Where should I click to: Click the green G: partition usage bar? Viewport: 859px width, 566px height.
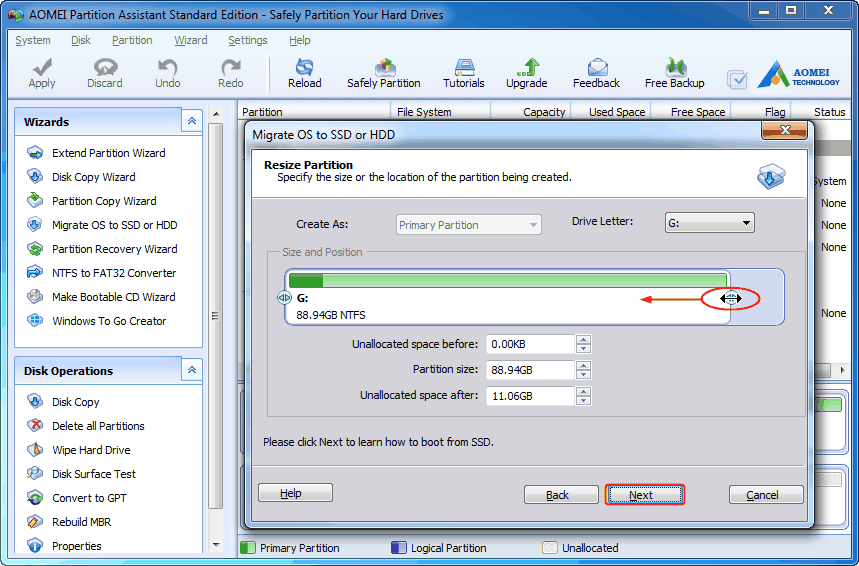507,281
